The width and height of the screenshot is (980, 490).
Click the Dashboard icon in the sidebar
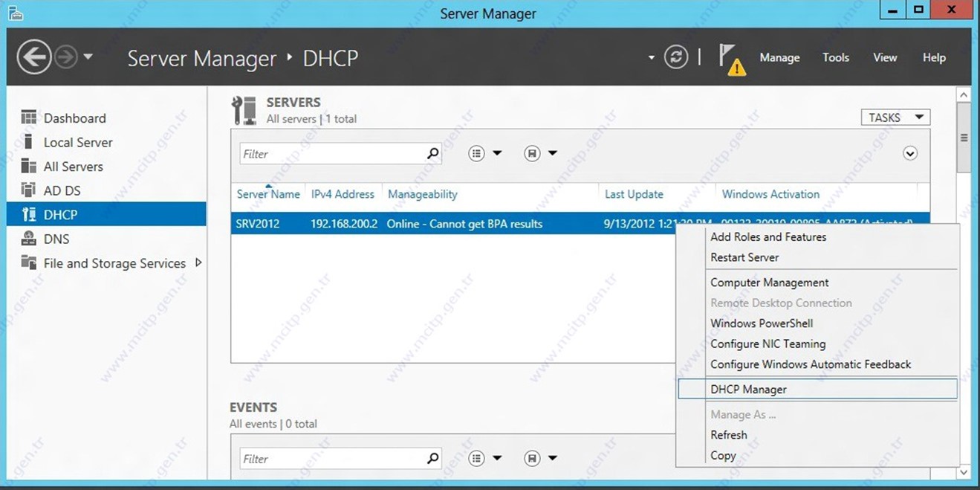[x=29, y=117]
